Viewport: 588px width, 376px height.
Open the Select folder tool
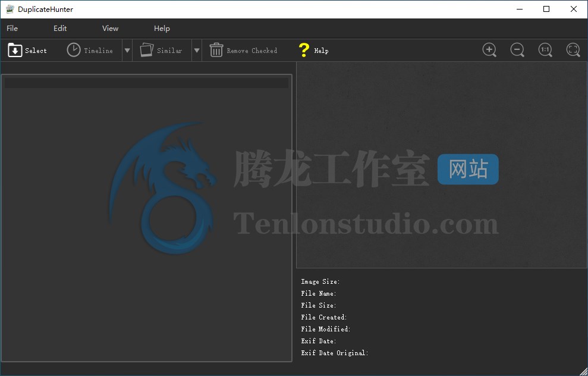(x=16, y=50)
